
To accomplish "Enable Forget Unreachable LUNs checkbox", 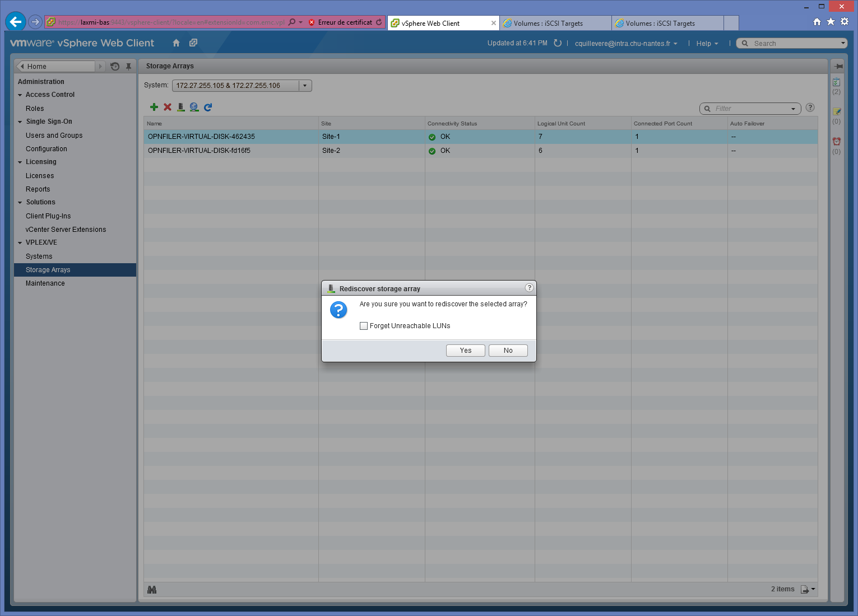I will (x=364, y=326).
